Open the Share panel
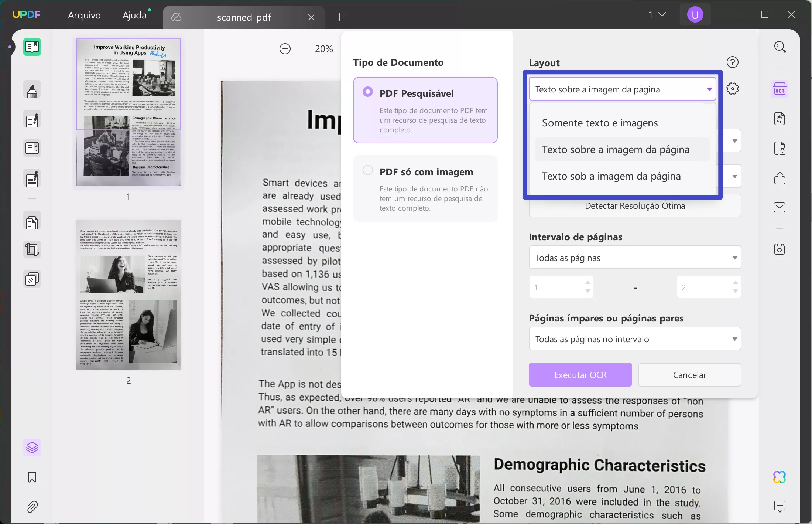Viewport: 812px width, 524px height. (x=780, y=178)
